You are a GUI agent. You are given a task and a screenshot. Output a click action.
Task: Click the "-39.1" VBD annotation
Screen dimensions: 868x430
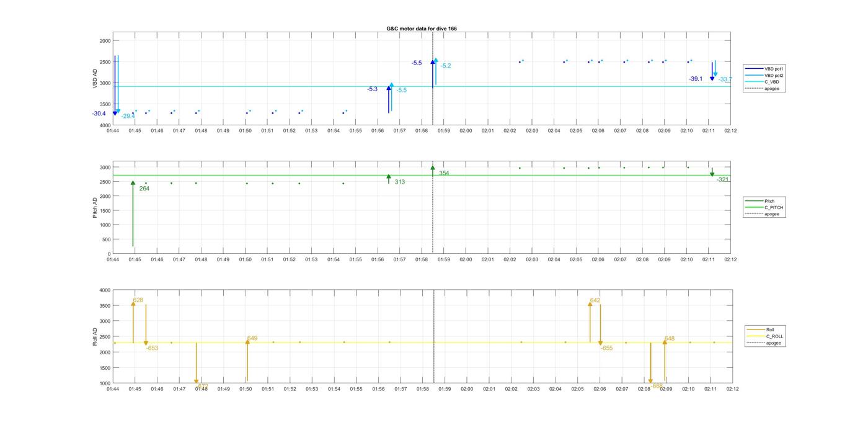pyautogui.click(x=696, y=79)
